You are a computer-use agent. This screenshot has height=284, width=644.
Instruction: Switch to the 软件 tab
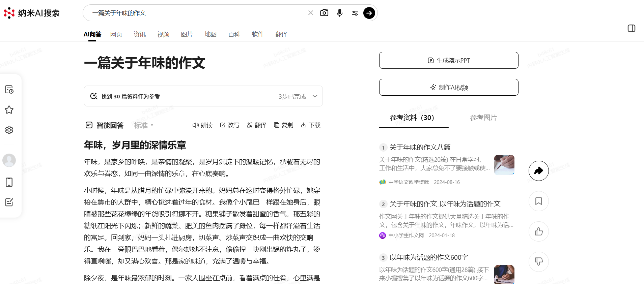tap(258, 34)
